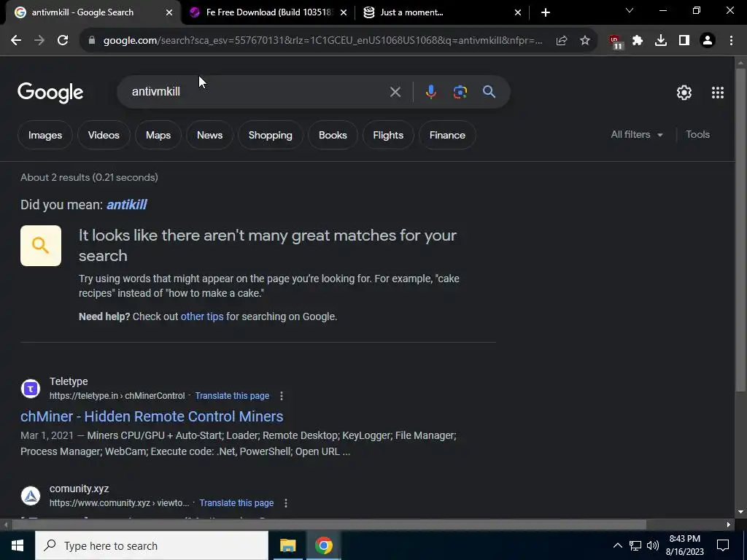
Task: Open the taskbar clock and date
Action: click(x=684, y=545)
